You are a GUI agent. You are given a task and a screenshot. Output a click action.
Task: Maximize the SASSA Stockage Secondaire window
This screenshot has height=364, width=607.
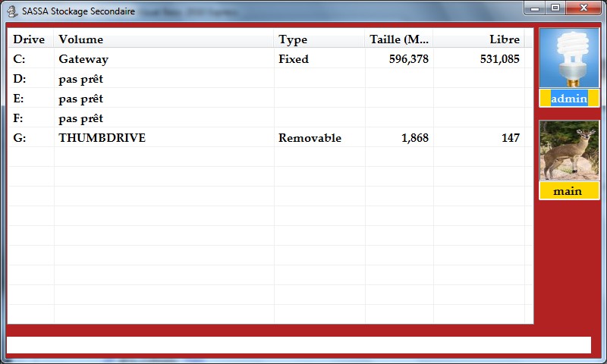(x=555, y=8)
